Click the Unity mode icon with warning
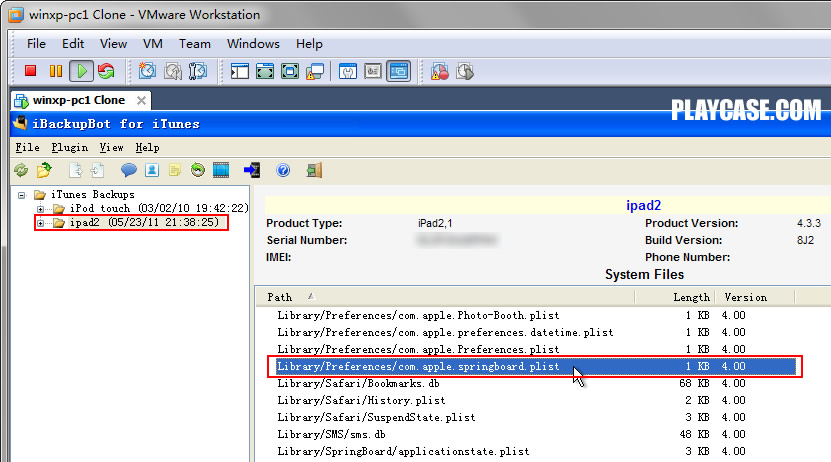Viewport: 831px width, 462px height. [315, 72]
